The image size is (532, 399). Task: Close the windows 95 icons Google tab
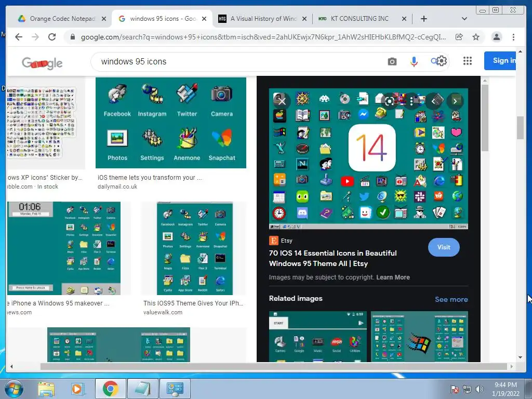[204, 19]
